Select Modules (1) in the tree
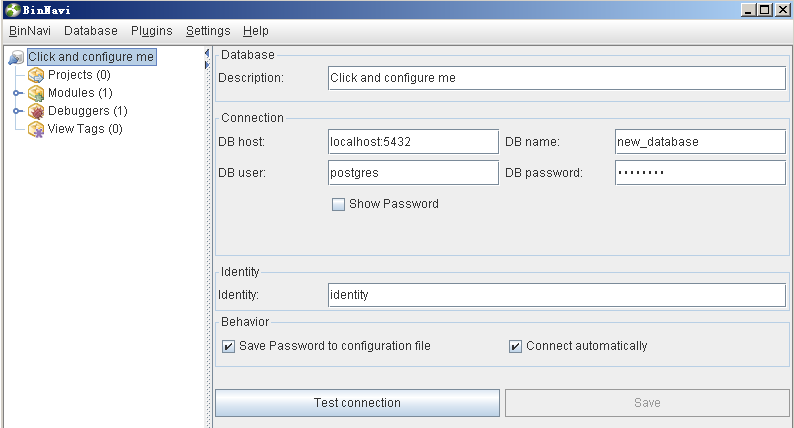 pyautogui.click(x=80, y=93)
